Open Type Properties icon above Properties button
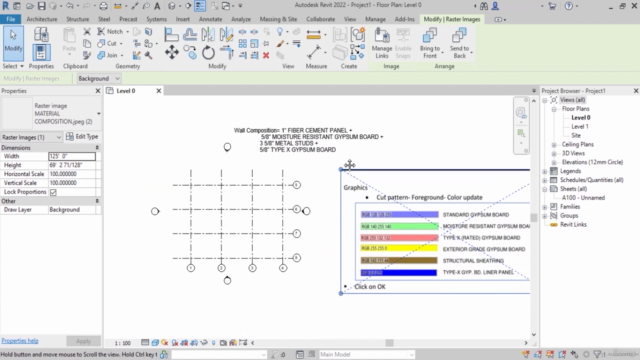Screen dimensions: 640x360 coord(41,34)
